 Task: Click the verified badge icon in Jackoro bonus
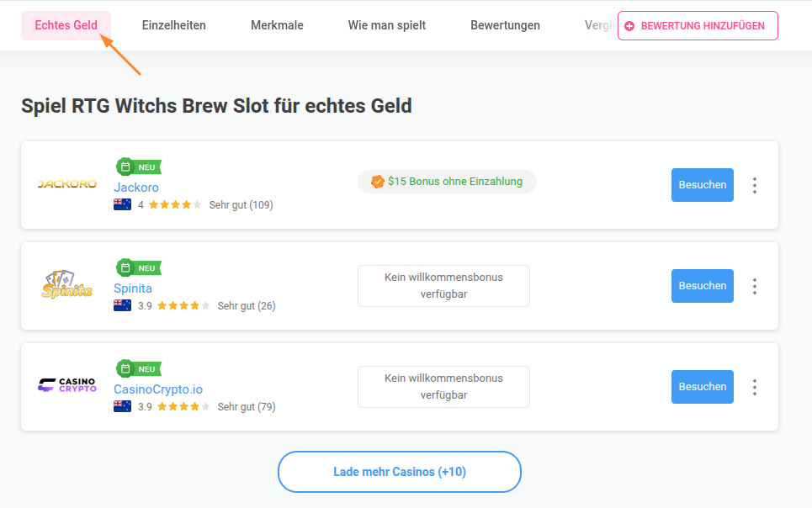378,181
